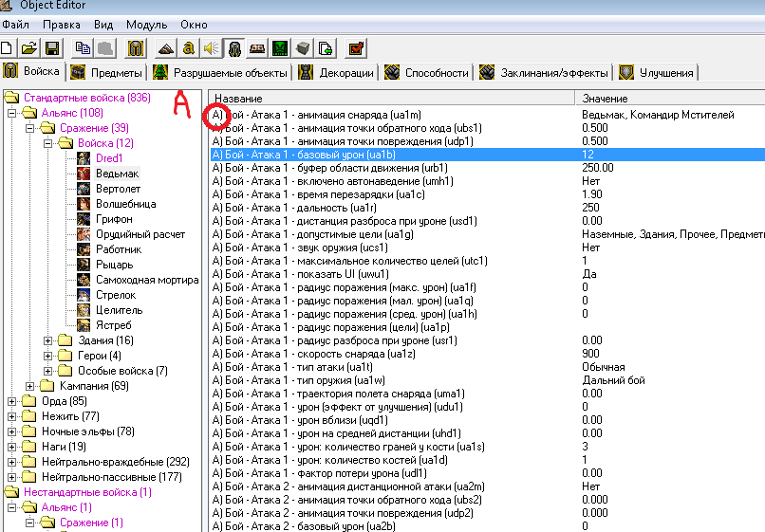This screenshot has width=765, height=532.
Task: Click the Test Map checkmark icon
Action: [x=356, y=47]
